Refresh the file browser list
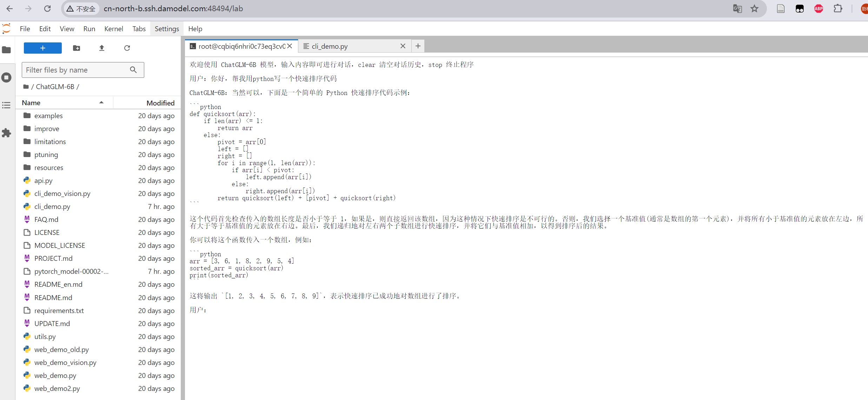This screenshot has width=868, height=400. (127, 48)
